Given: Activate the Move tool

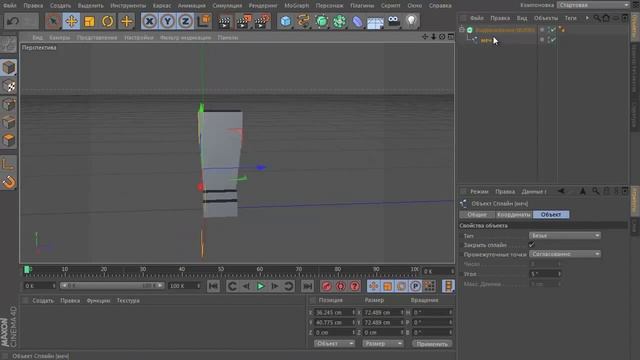Looking at the screenshot, I should [x=71, y=21].
